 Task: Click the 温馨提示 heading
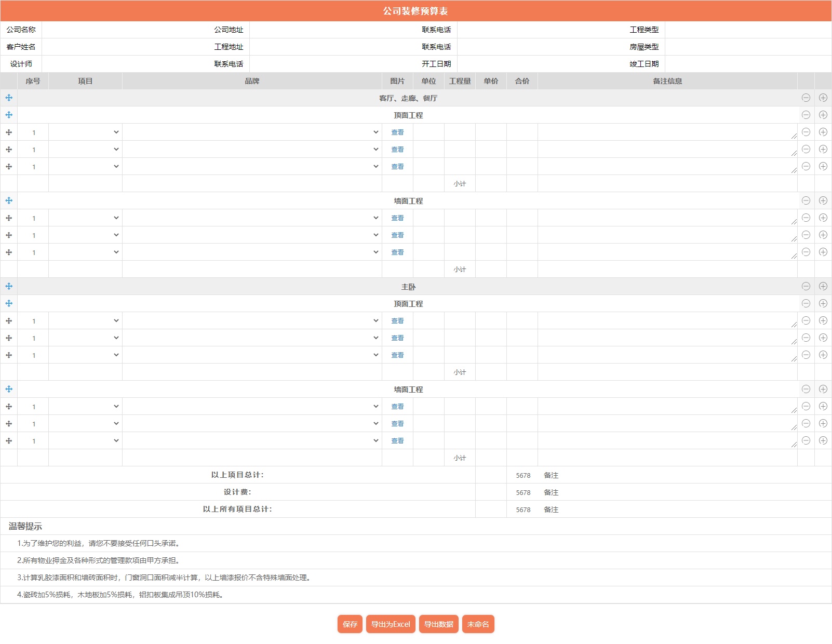tap(25, 526)
